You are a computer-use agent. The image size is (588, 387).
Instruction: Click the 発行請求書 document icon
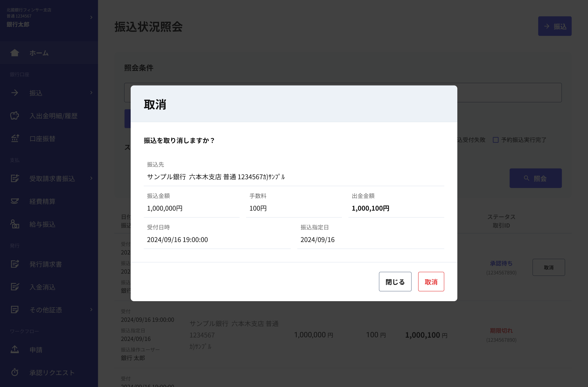[x=14, y=264]
